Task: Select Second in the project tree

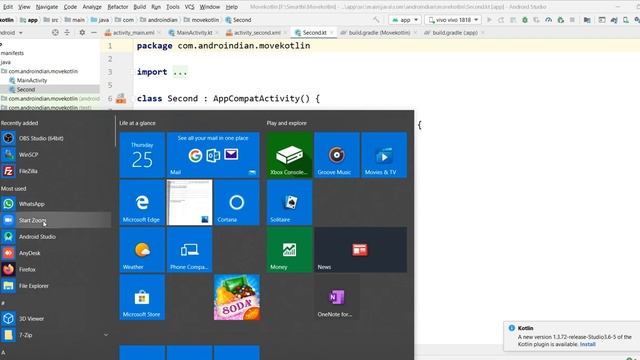Action: coord(26,89)
